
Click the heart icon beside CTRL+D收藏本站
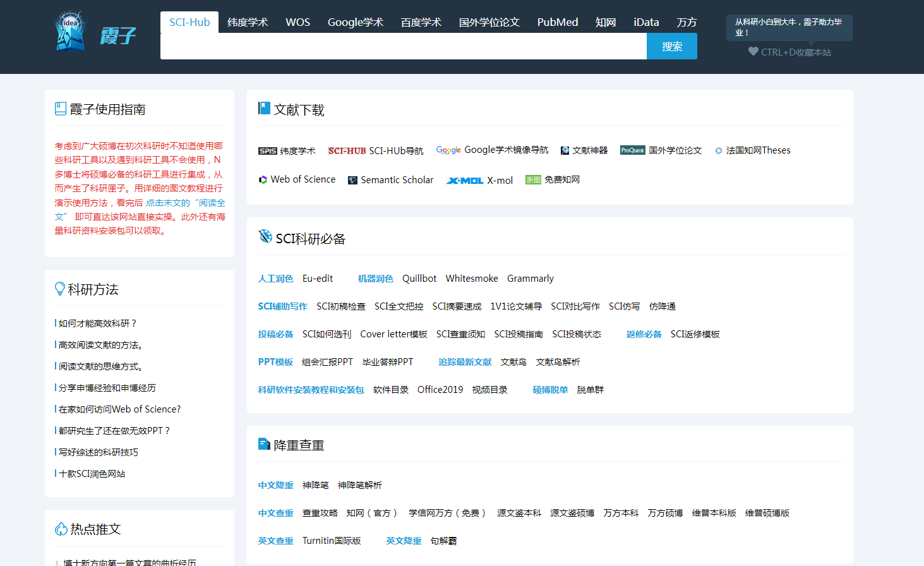(753, 52)
